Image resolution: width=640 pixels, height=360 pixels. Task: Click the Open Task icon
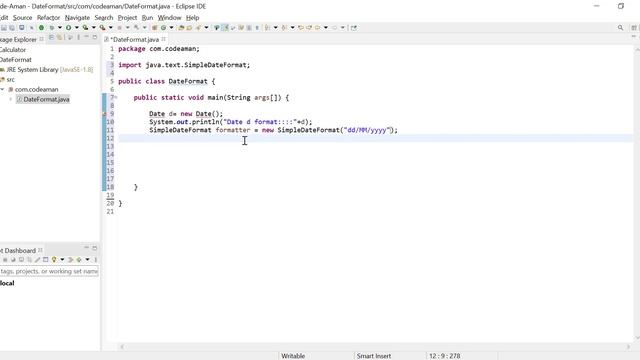189,28
